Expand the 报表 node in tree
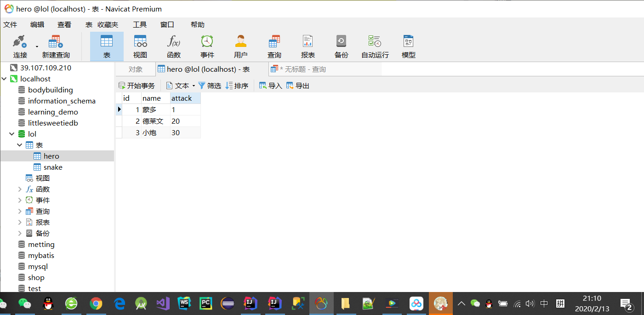644x315 pixels. click(20, 223)
